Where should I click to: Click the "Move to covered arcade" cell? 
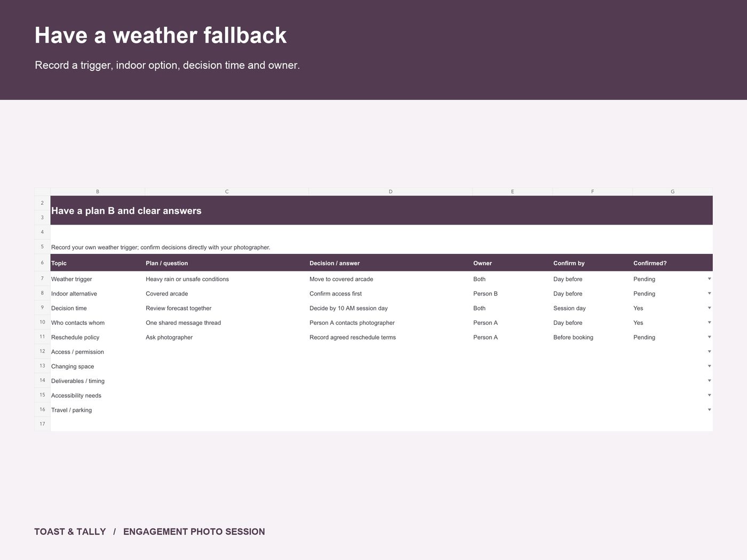point(391,279)
